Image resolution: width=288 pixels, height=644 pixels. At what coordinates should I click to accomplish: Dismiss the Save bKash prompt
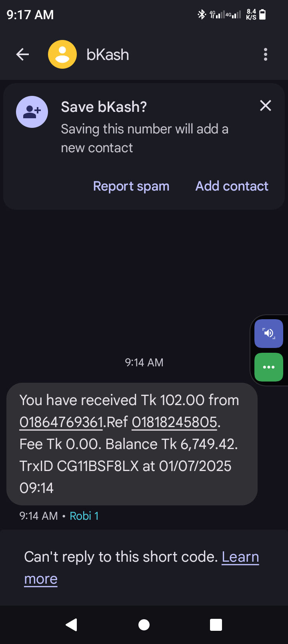click(x=265, y=106)
